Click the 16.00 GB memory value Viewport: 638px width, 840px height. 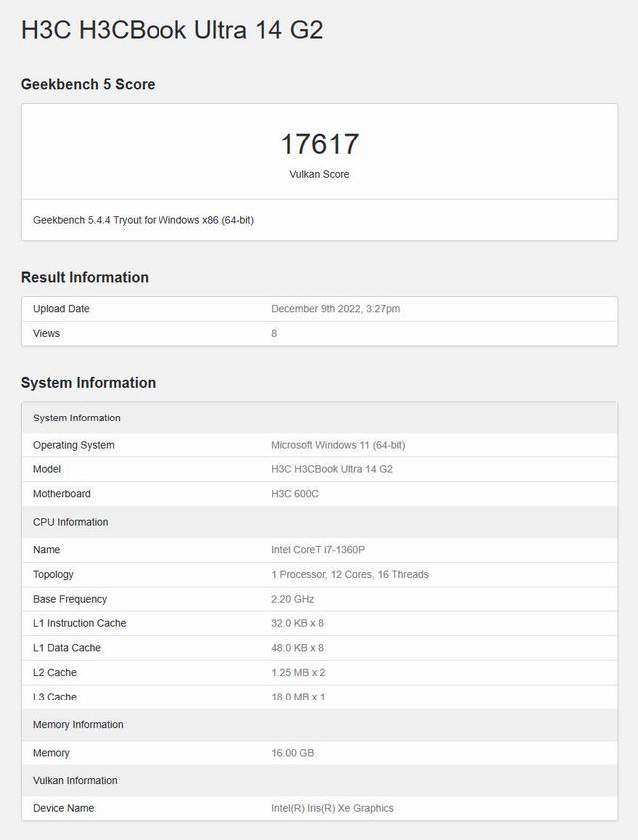coord(292,753)
